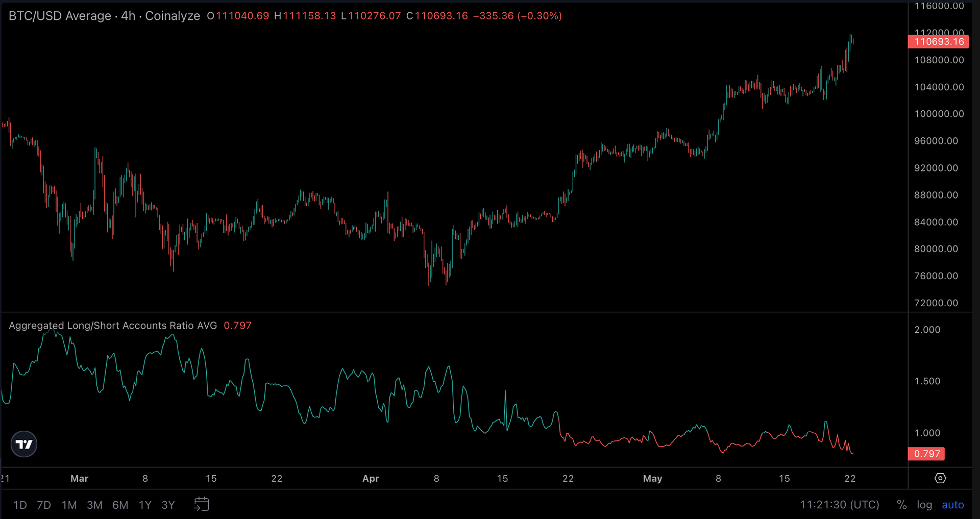The image size is (980, 519).
Task: Click the 11:21:30 UTC time display
Action: [x=841, y=505]
